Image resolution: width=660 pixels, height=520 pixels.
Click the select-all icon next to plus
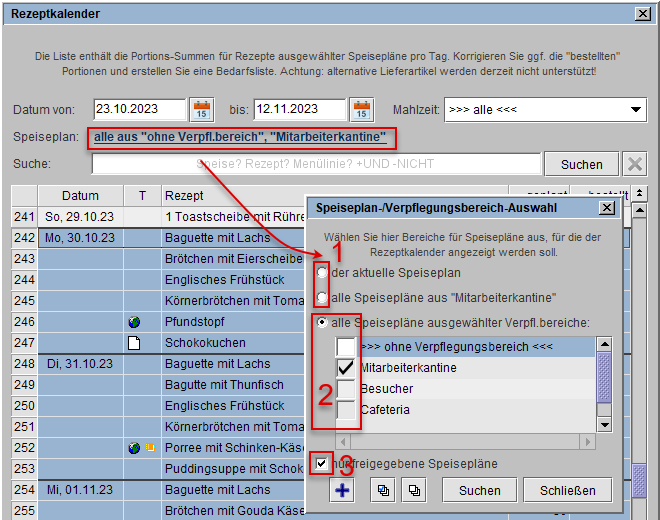tap(383, 490)
